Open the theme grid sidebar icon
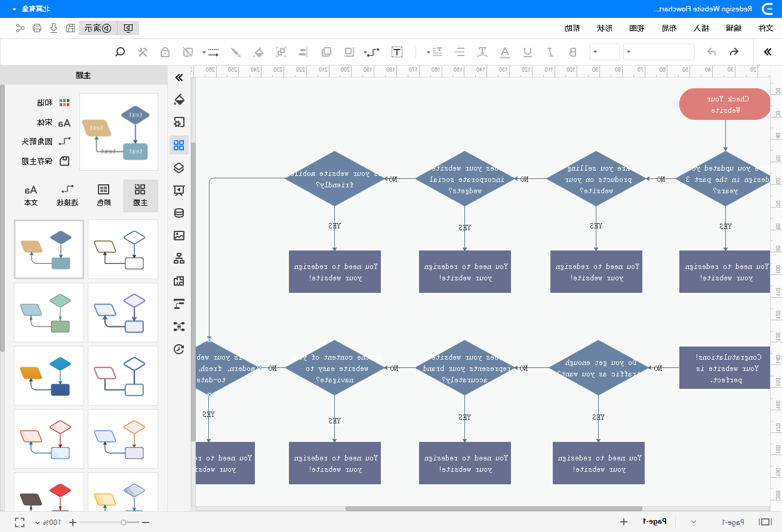 [178, 144]
